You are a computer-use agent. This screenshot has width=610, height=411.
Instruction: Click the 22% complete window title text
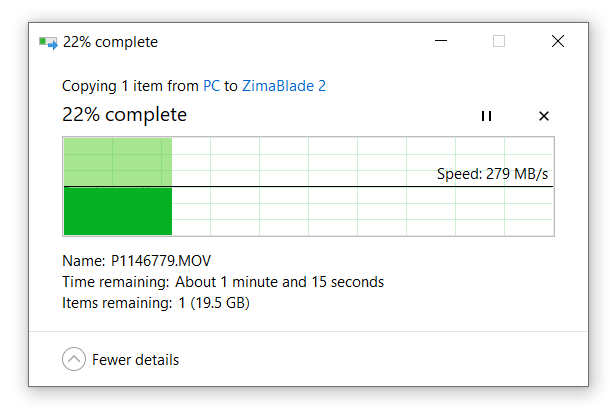pos(110,42)
